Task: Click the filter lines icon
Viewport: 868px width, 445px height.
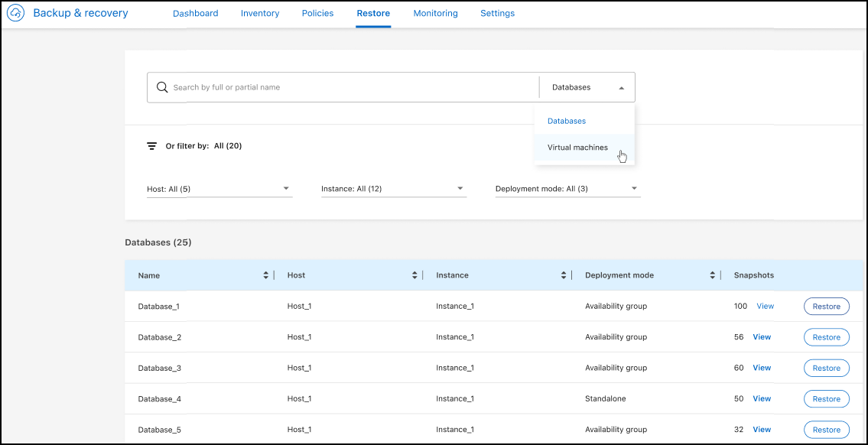Action: tap(152, 146)
